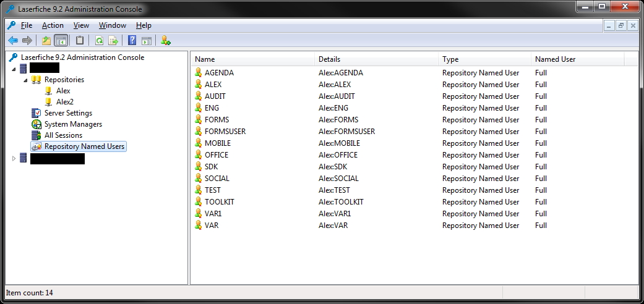Click the user icon beside ENG

(x=199, y=108)
